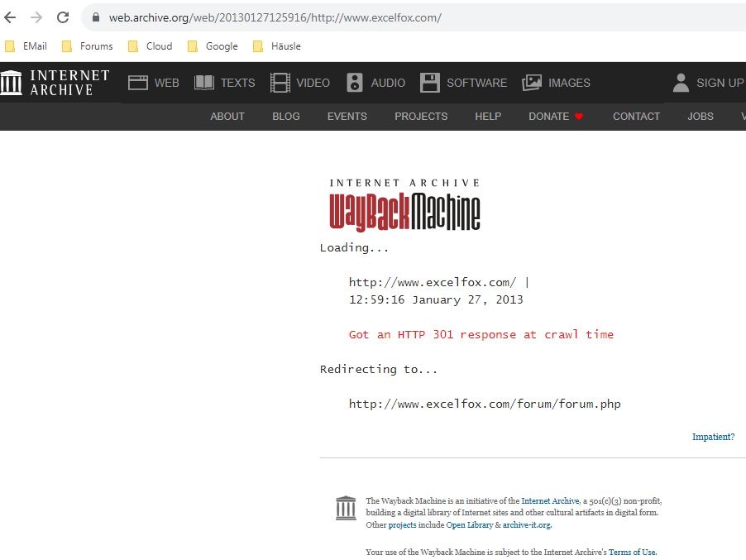Image resolution: width=746 pixels, height=560 pixels.
Task: Click the projects footer link
Action: coord(402,525)
